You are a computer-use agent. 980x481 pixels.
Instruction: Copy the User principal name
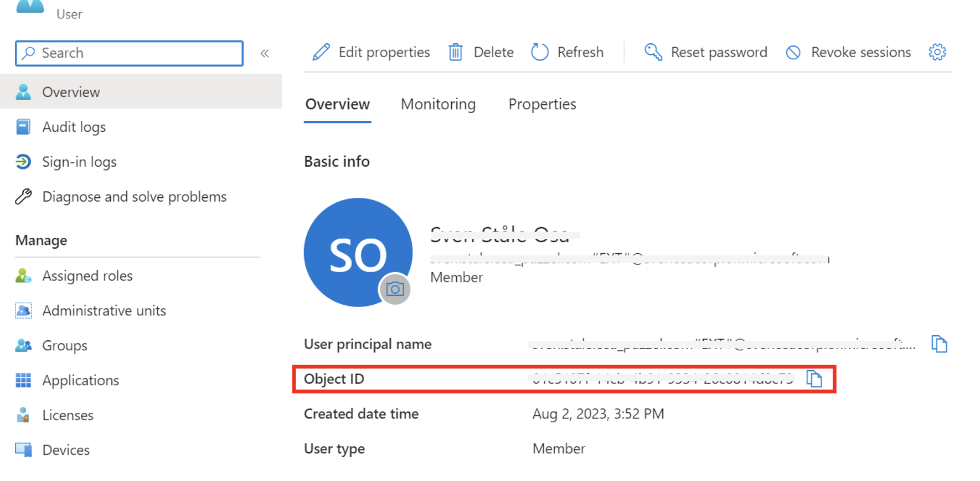(x=939, y=344)
